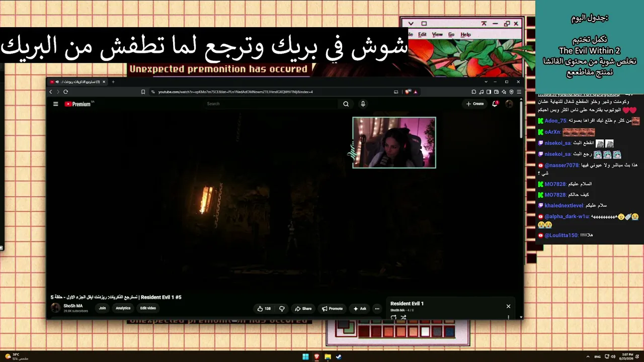Open a new browser tab
The image size is (644, 362).
coord(113,82)
